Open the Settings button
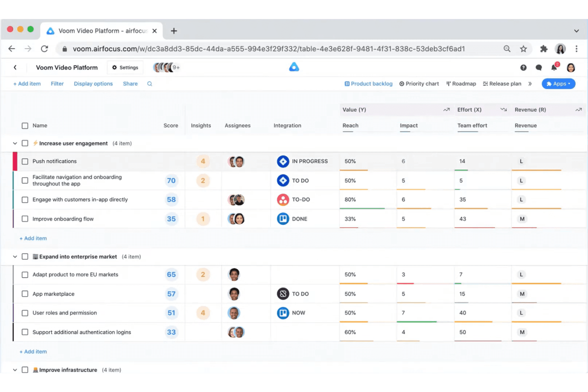The image size is (588, 392). [x=126, y=68]
